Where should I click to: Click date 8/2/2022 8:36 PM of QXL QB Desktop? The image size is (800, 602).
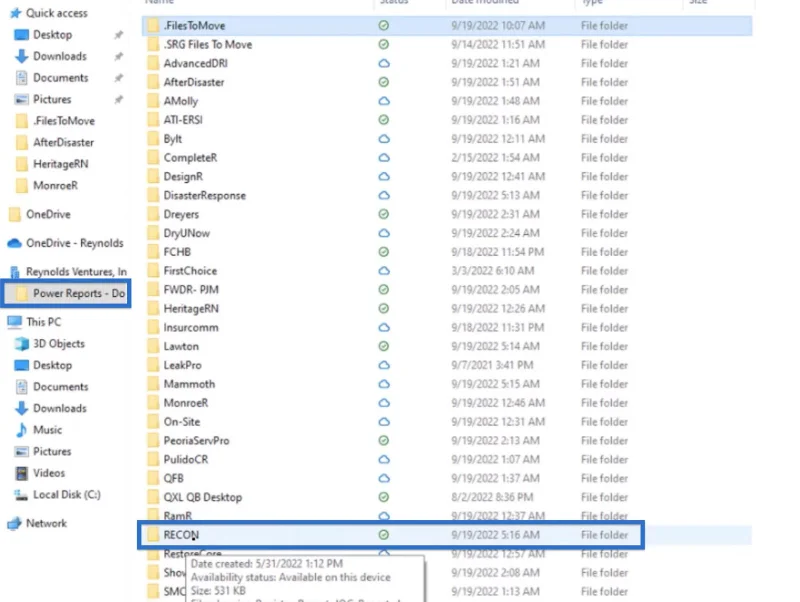[x=492, y=497]
